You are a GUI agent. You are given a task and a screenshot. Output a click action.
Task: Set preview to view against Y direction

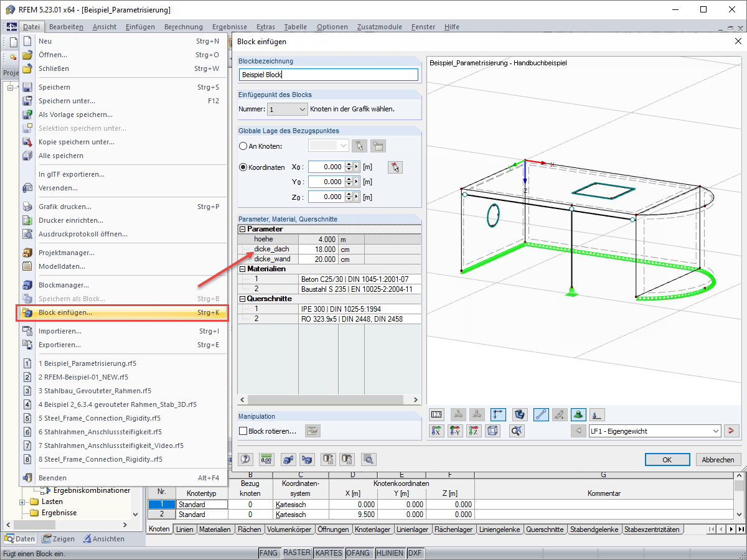(456, 431)
